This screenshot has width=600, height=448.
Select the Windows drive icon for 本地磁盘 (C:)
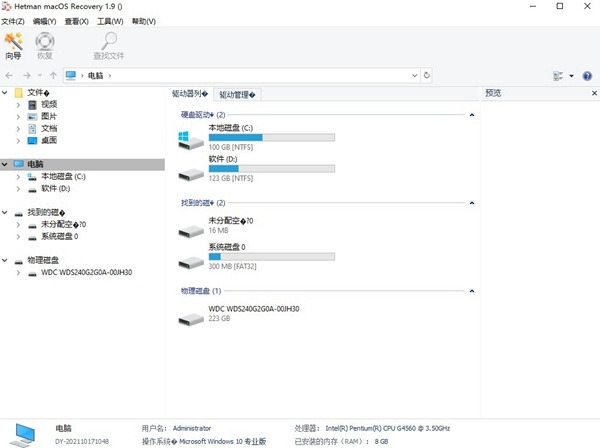pyautogui.click(x=191, y=140)
